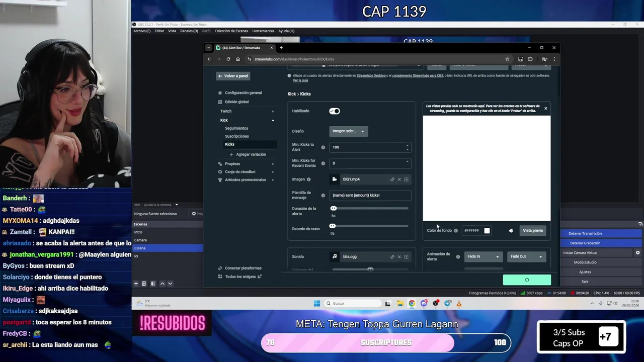Viewport: 644px width, 362px height.
Task: Toggle the Habilitado switch
Action: 335,111
